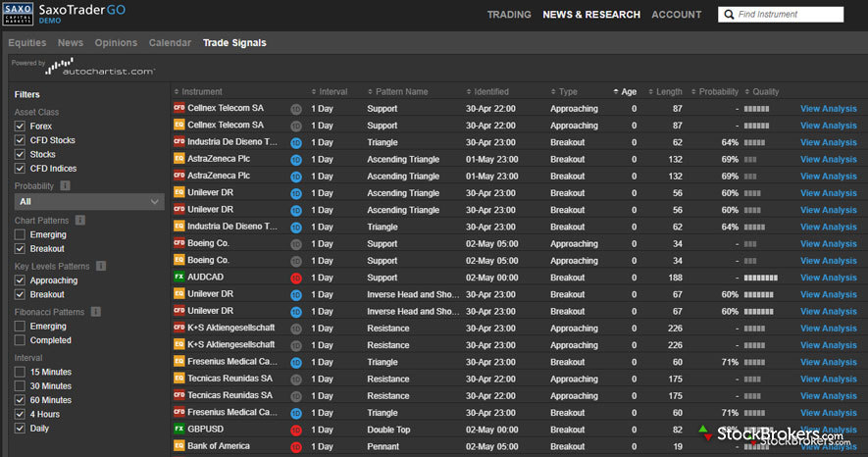868x457 pixels.
Task: Click the Fibonacci Patterns info icon
Action: point(96,312)
